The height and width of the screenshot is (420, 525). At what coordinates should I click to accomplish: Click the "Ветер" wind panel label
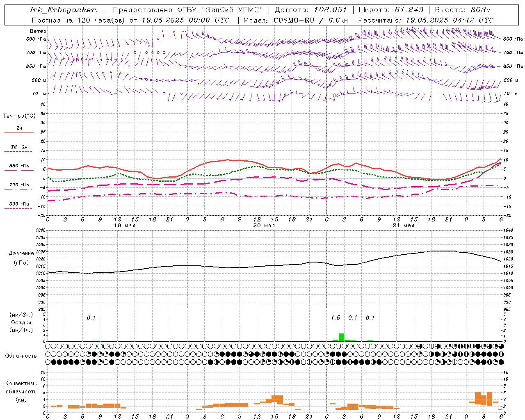click(38, 31)
